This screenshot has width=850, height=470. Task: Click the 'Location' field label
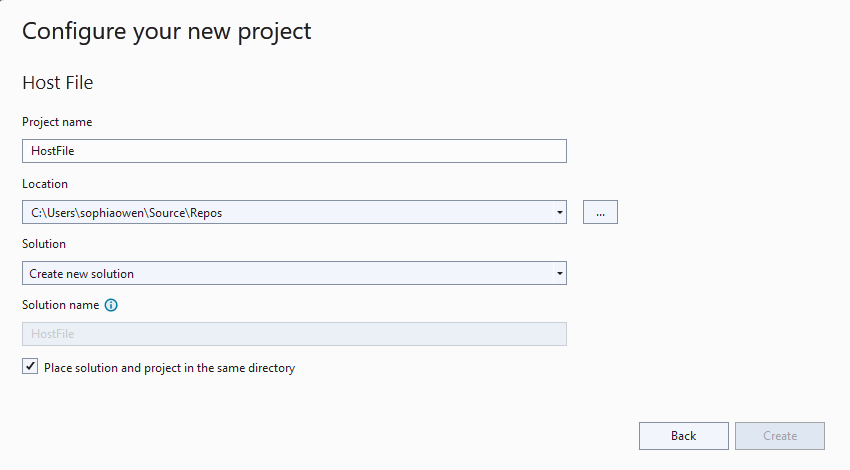point(45,184)
